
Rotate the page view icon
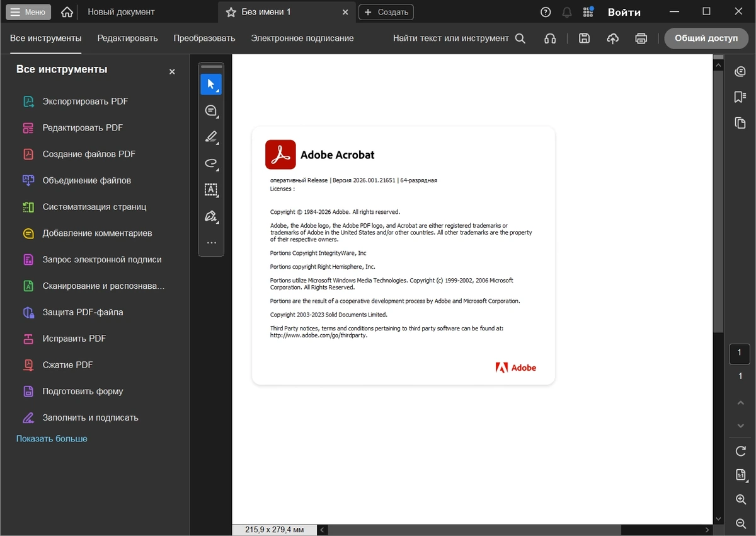click(x=741, y=451)
